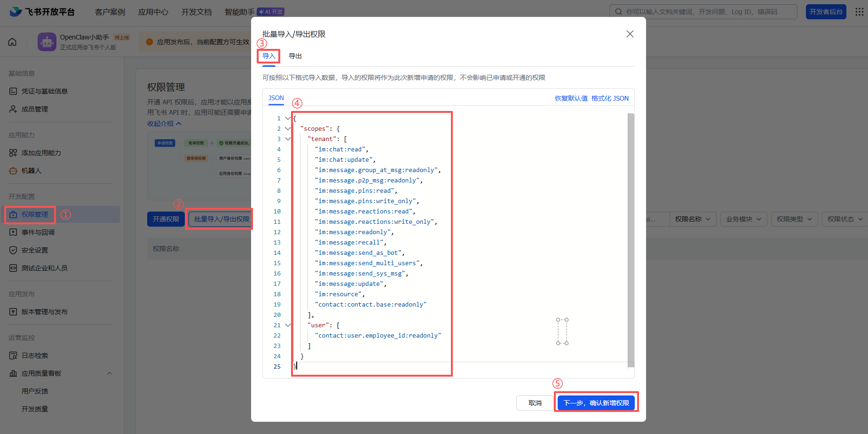Open the 业务模块 filter dropdown

coord(744,219)
